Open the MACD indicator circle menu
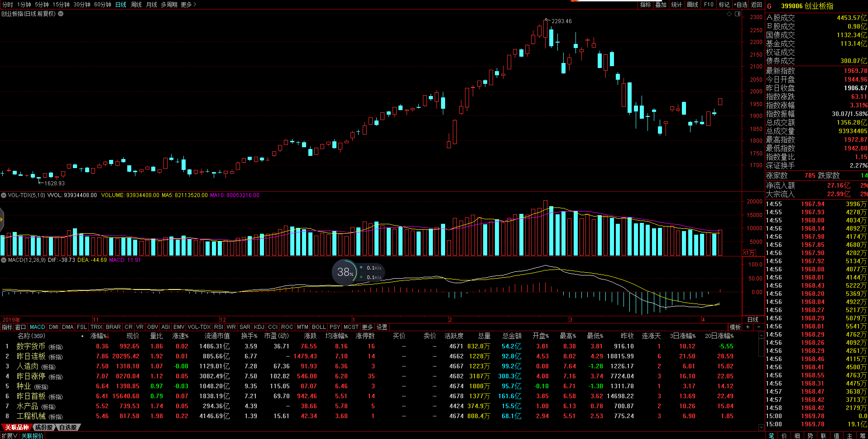The width and height of the screenshot is (868, 439). coord(4,260)
